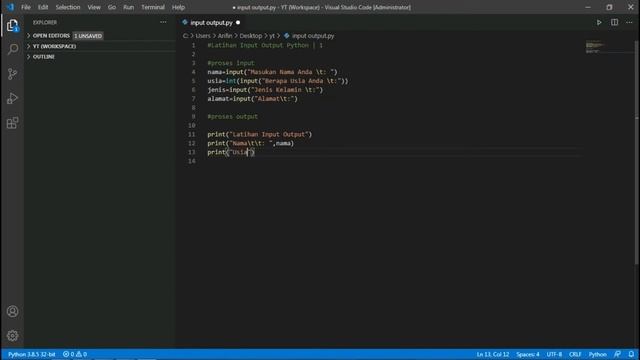
Task: Open the Terminal menu
Action: point(153,7)
